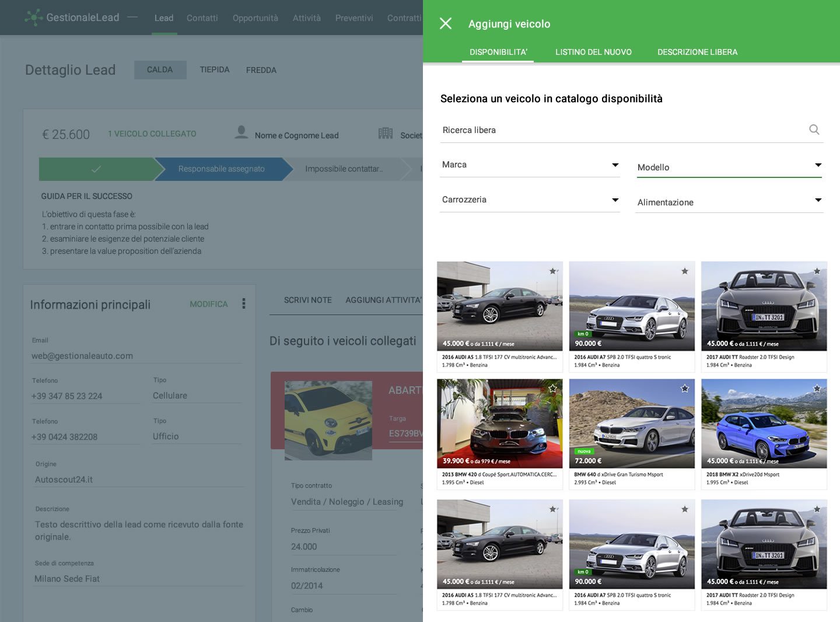Star the bottom-row Audi A5 card
Image resolution: width=840 pixels, height=622 pixels.
pyautogui.click(x=552, y=509)
